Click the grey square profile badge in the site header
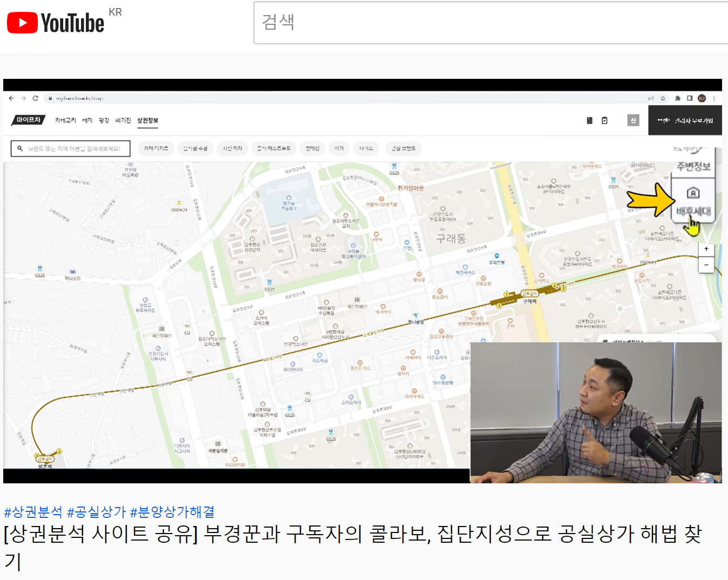 click(633, 120)
